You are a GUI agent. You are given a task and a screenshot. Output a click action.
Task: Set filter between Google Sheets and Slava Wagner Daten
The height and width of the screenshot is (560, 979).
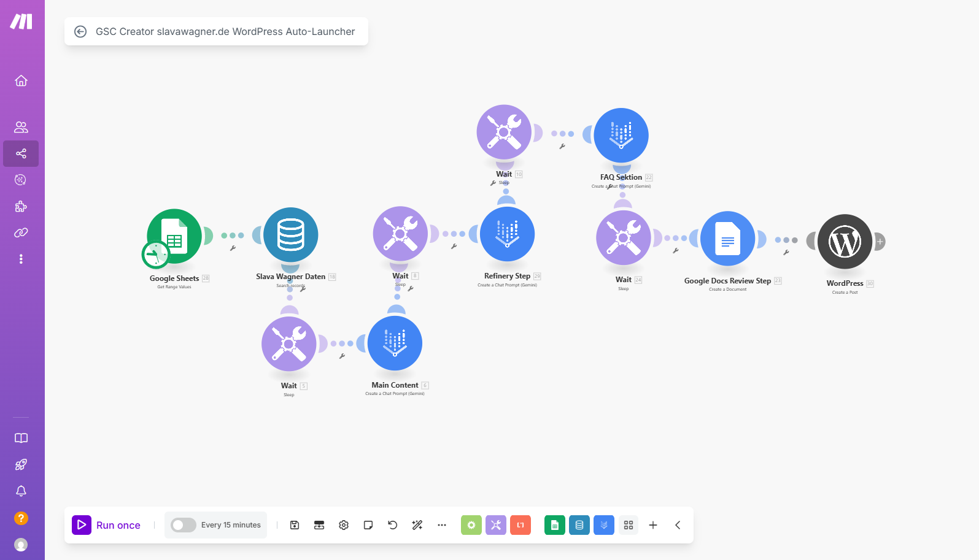coord(233,248)
